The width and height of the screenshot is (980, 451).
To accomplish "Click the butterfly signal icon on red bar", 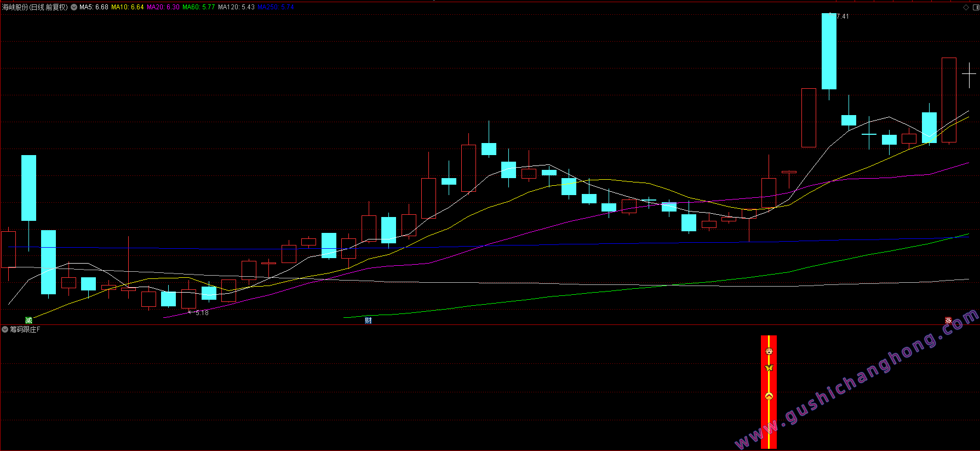I will [x=769, y=368].
